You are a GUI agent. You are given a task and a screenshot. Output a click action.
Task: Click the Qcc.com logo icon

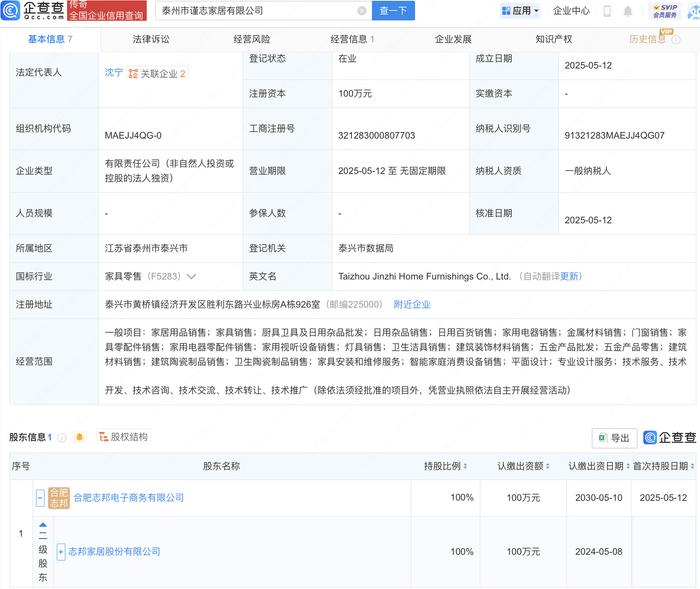pyautogui.click(x=10, y=10)
